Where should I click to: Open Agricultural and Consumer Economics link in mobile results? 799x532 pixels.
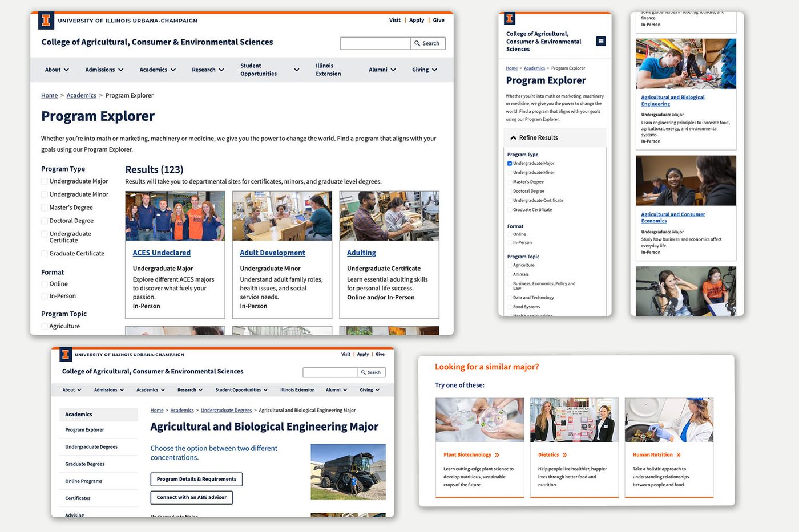coord(673,218)
